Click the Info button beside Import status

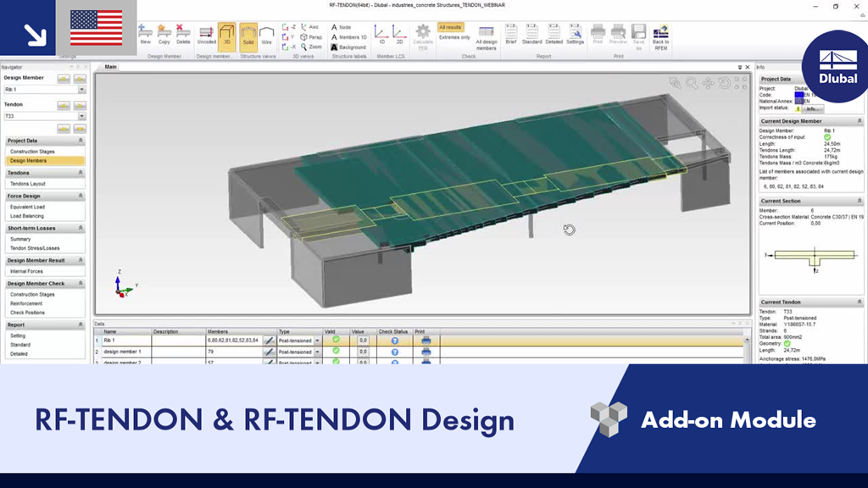pyautogui.click(x=811, y=109)
